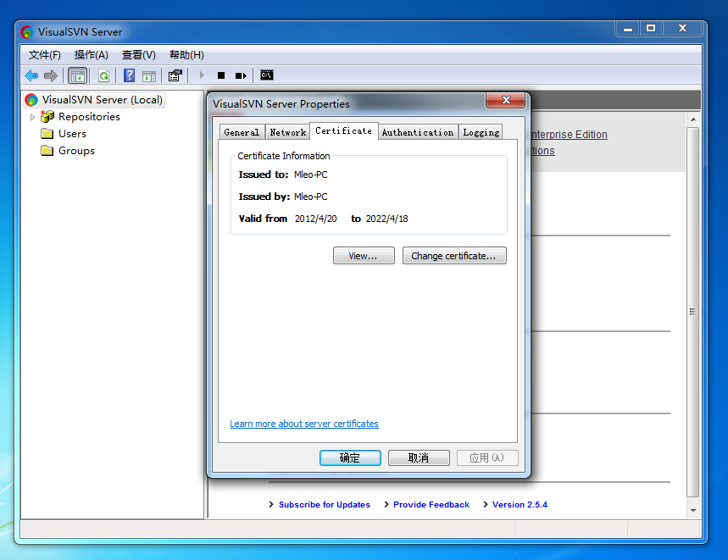Toggle the show/hide console tree button
Screen dimensions: 728x560
(77, 75)
